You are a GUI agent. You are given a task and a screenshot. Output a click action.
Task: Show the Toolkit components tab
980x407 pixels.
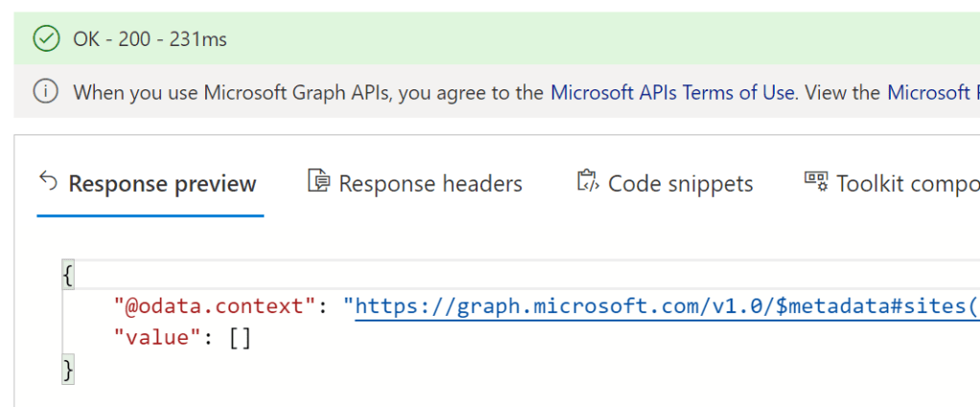click(x=907, y=183)
